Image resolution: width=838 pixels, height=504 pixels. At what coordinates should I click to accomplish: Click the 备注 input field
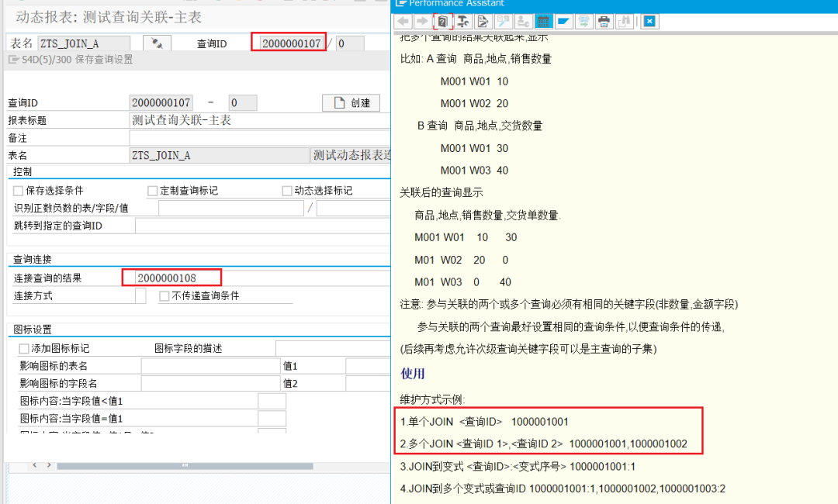(x=260, y=138)
